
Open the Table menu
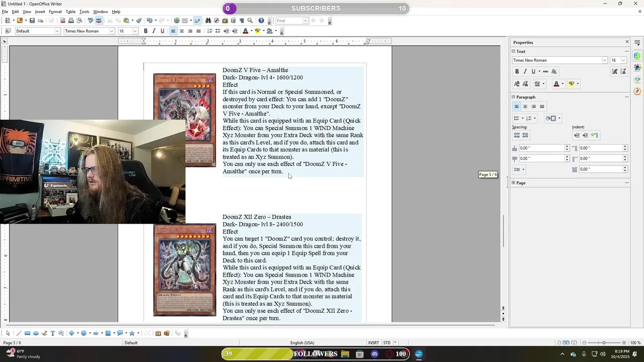(70, 12)
